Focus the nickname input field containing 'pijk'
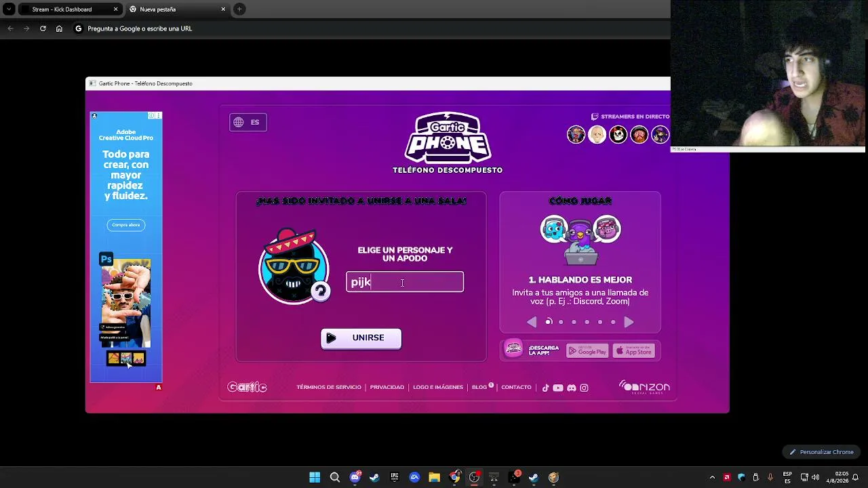868x488 pixels. 405,282
